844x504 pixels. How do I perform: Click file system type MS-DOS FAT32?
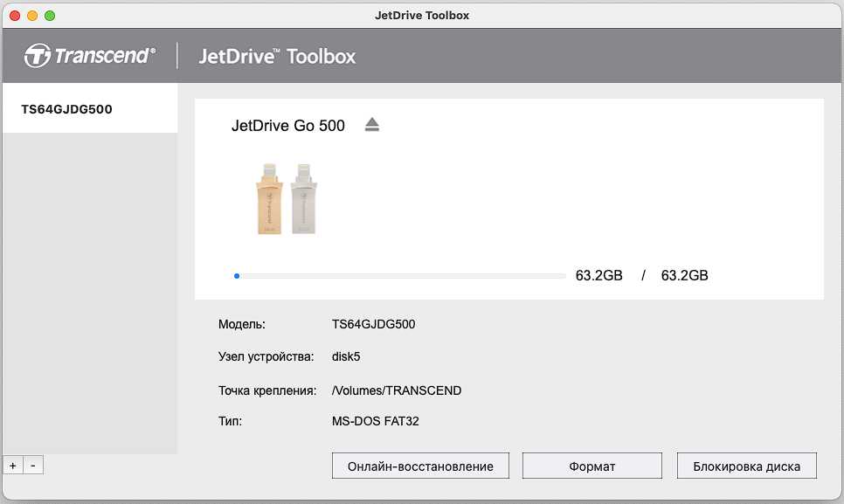[375, 421]
